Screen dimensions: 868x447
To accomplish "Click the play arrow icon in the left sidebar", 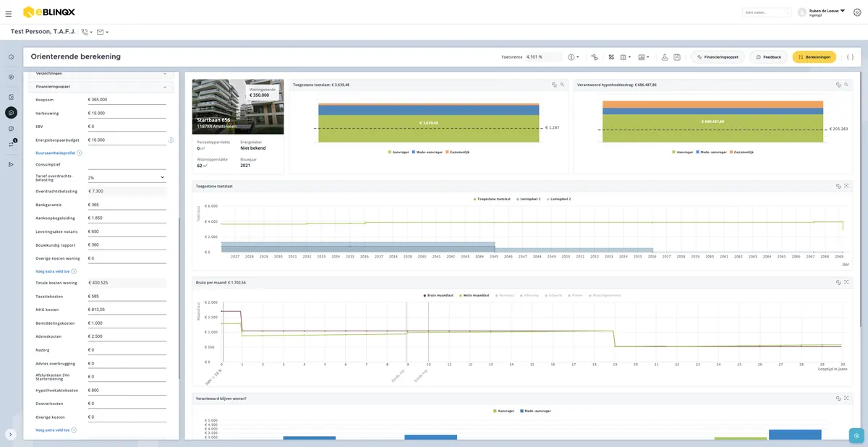I will pos(11,164).
